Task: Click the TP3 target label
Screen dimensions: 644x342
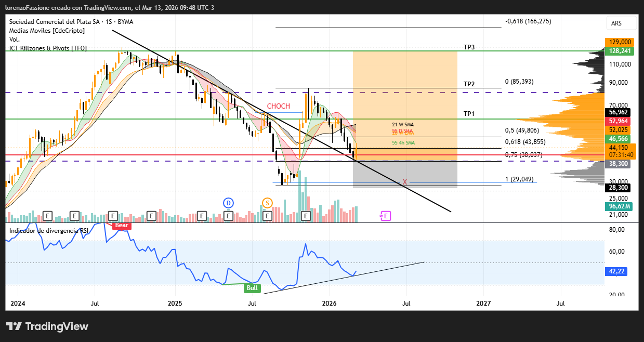Action: coord(469,47)
